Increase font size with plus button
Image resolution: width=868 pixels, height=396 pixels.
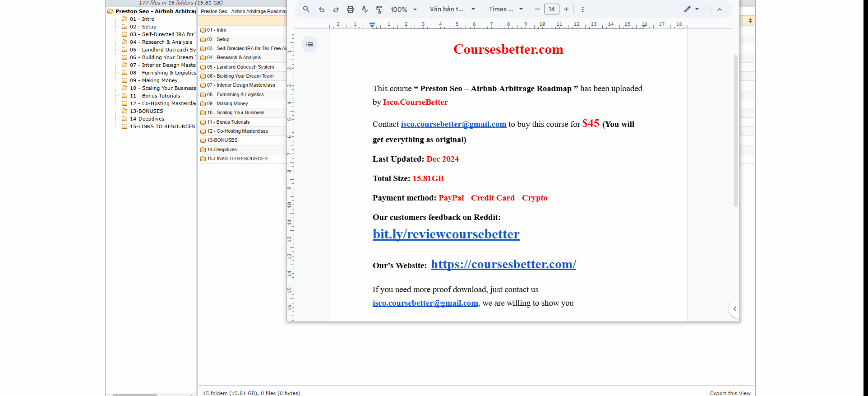(x=566, y=9)
